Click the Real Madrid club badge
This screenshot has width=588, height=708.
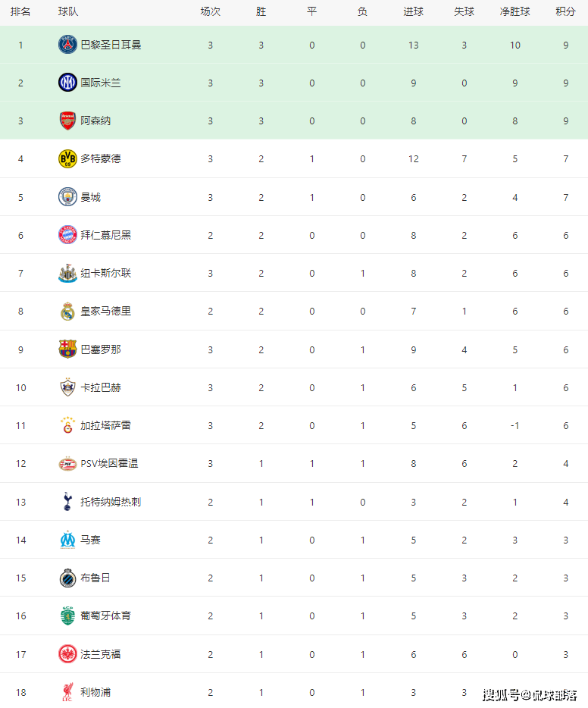(68, 311)
